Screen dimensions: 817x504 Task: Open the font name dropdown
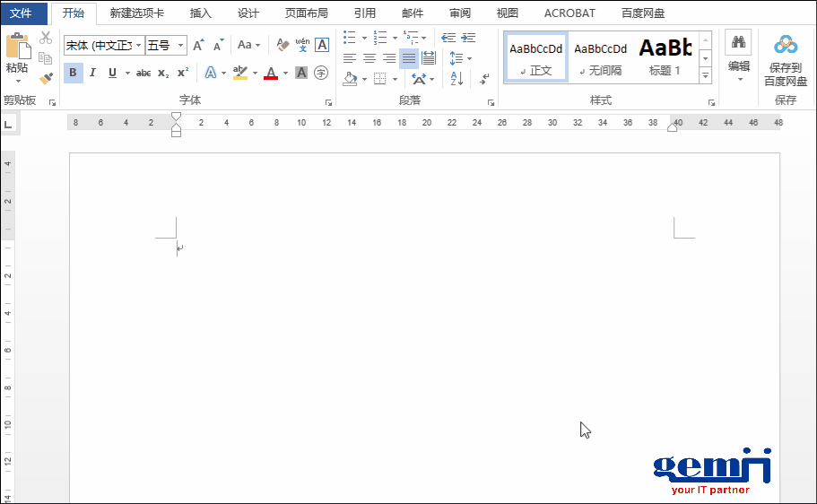(138, 45)
